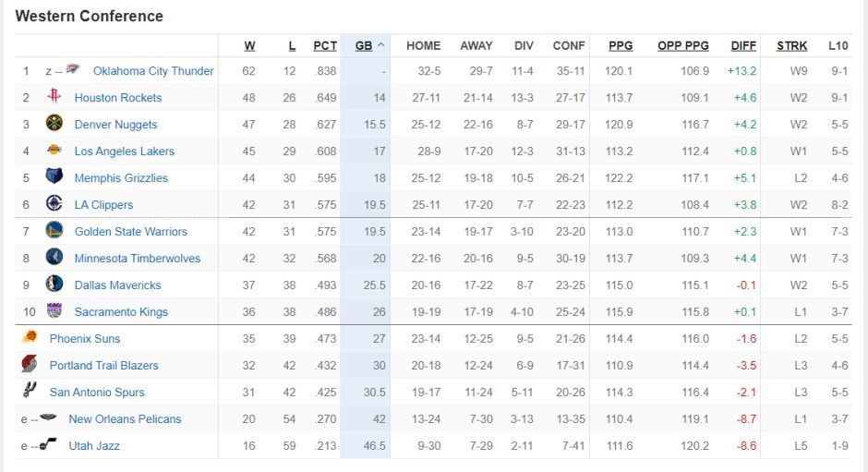
Task: Sort by PPG column header
Action: click(x=621, y=46)
